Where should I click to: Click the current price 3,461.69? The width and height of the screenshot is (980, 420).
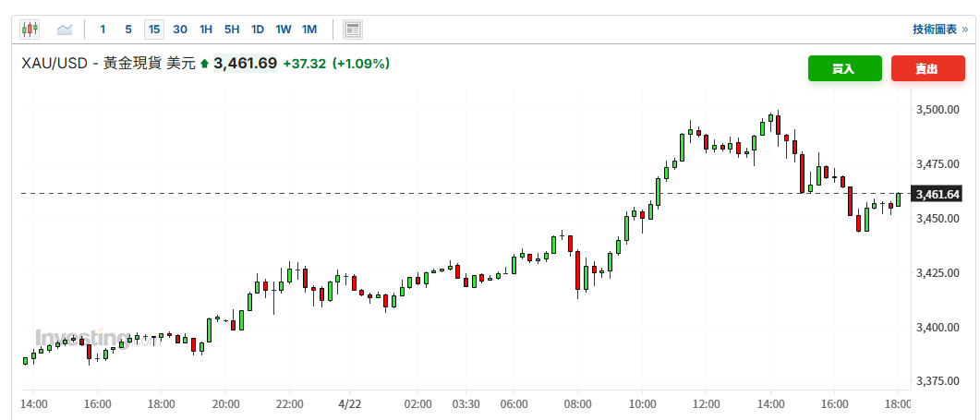tap(245, 63)
